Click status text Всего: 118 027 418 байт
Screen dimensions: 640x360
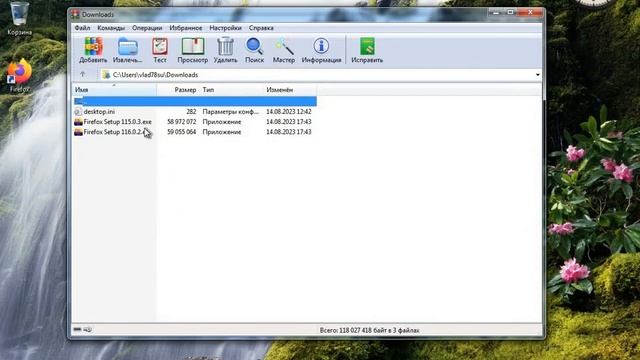369,330
